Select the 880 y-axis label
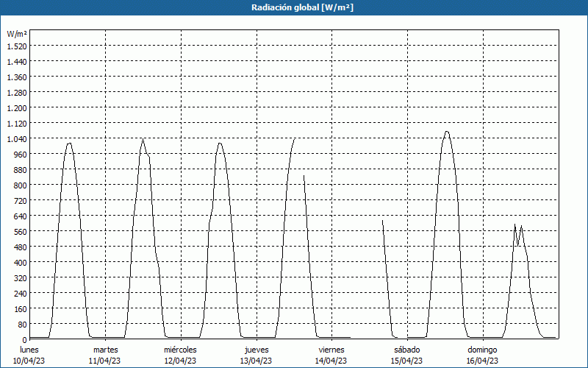Viewport: 588px width, 368px height. coord(21,170)
